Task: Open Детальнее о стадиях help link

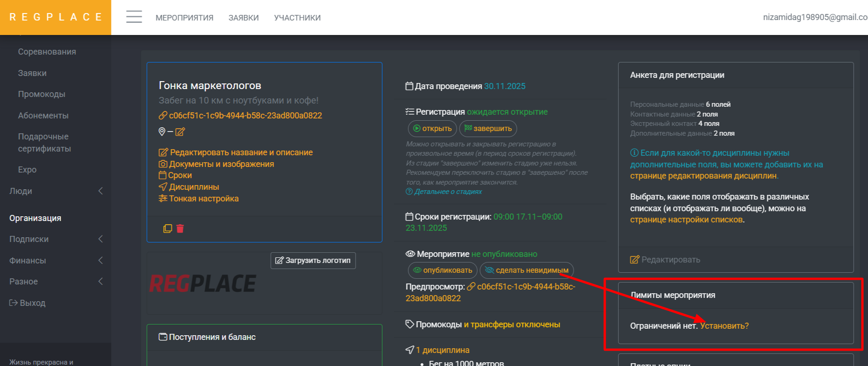Action: (x=444, y=192)
